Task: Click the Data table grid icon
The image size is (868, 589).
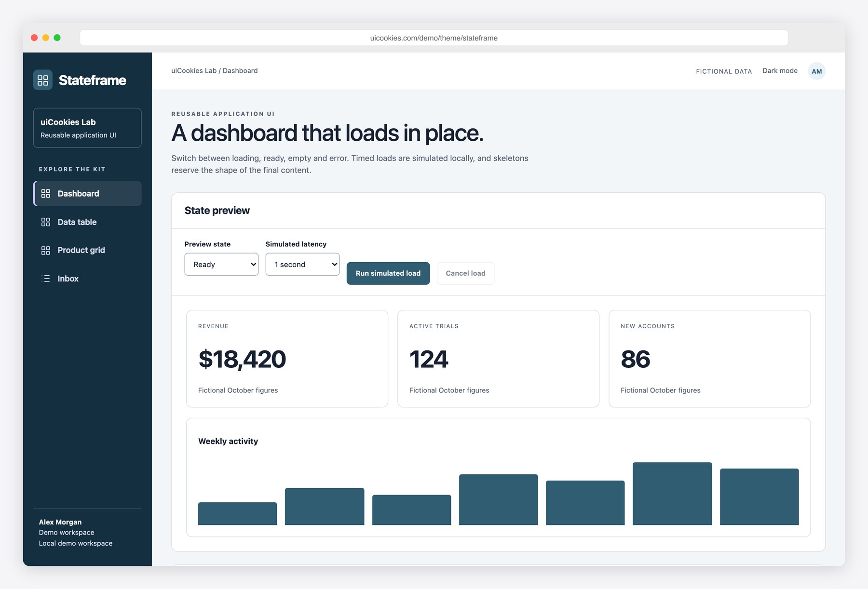Action: 46,222
